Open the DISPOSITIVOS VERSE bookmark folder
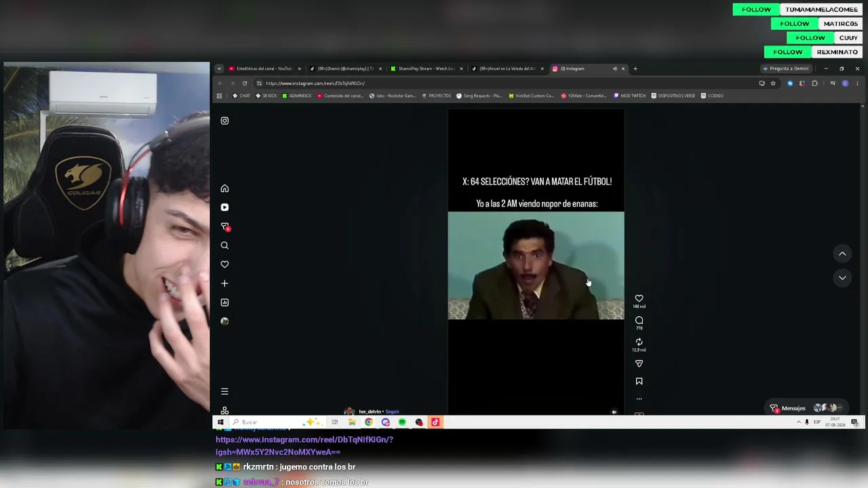Screen dimensions: 868x488 click(673, 96)
